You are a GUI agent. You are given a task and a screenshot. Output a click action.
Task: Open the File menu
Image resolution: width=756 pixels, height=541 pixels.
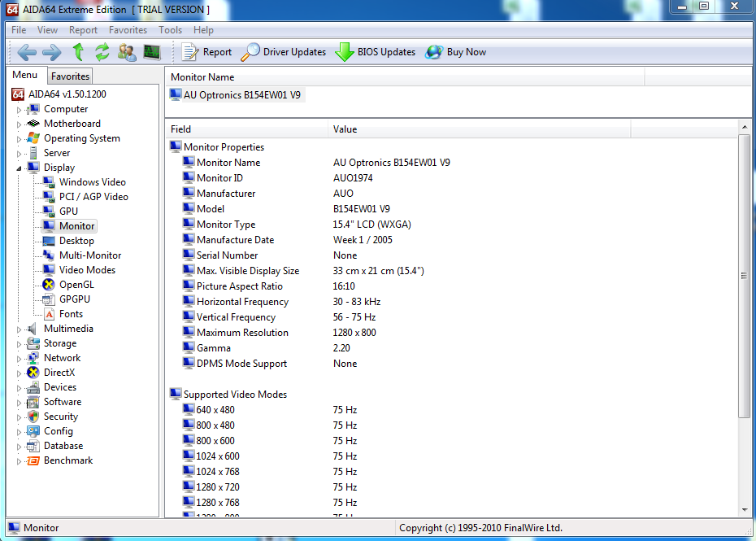[x=19, y=30]
